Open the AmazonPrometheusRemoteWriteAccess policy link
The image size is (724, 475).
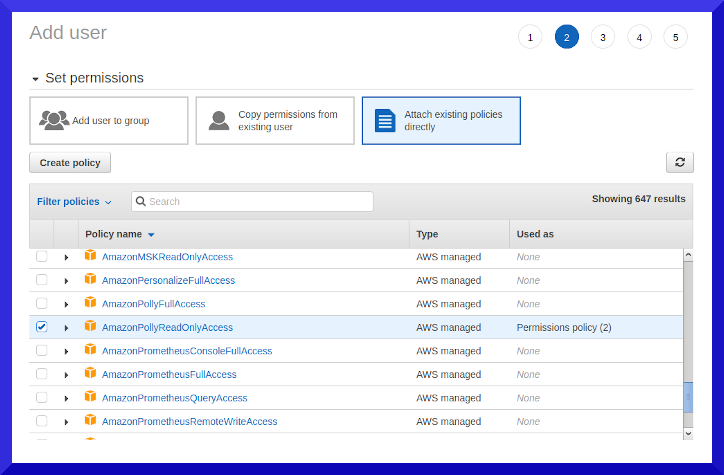click(189, 422)
